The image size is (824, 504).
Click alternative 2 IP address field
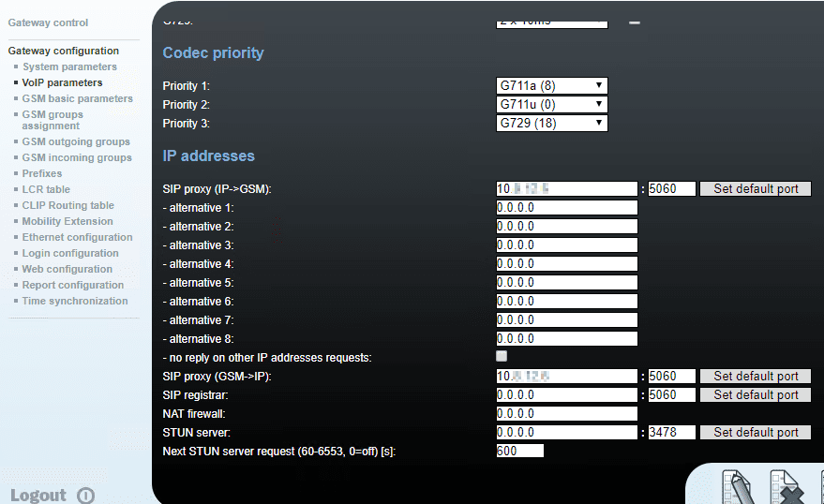(566, 227)
